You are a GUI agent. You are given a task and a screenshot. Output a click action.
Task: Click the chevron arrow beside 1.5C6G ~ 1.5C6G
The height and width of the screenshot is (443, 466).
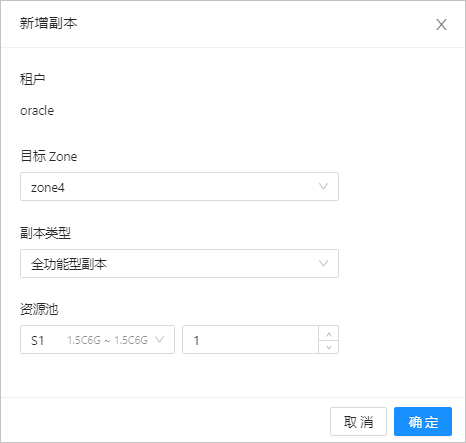coord(159,340)
